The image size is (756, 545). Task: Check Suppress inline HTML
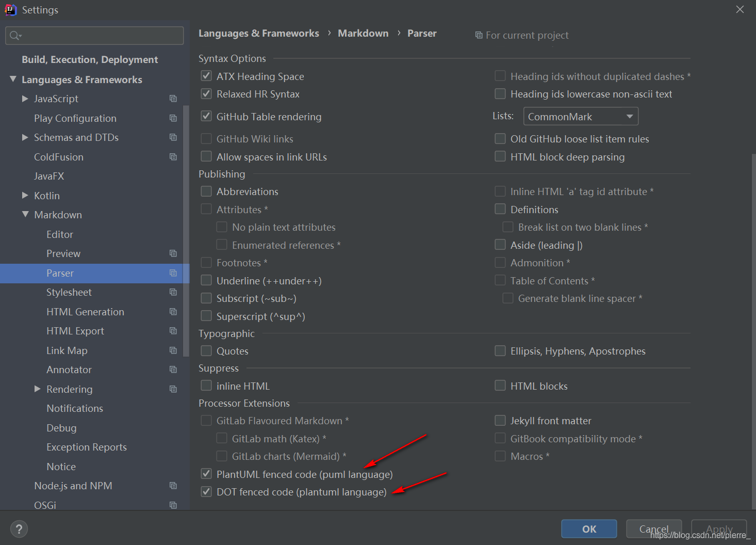pos(206,386)
